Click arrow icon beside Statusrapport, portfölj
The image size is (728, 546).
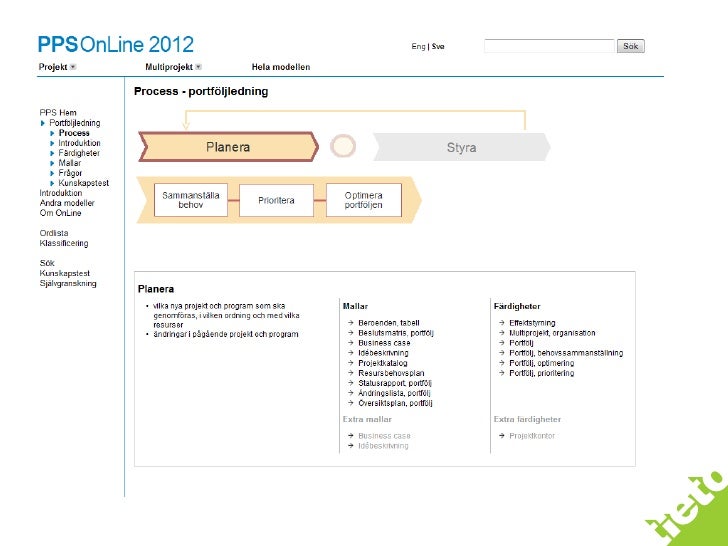pyautogui.click(x=351, y=383)
